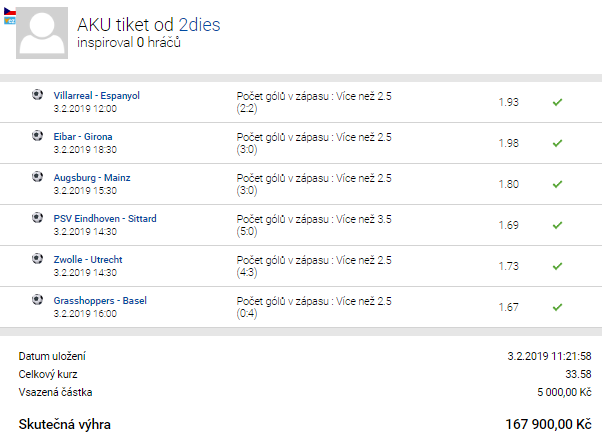Open the Villarreal - Espanyol match link
This screenshot has height=440, width=602.
96,96
